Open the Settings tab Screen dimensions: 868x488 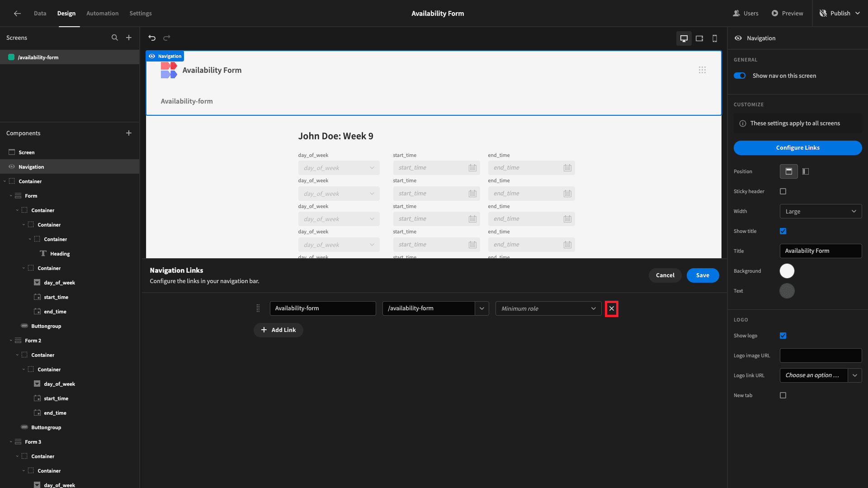click(x=141, y=14)
